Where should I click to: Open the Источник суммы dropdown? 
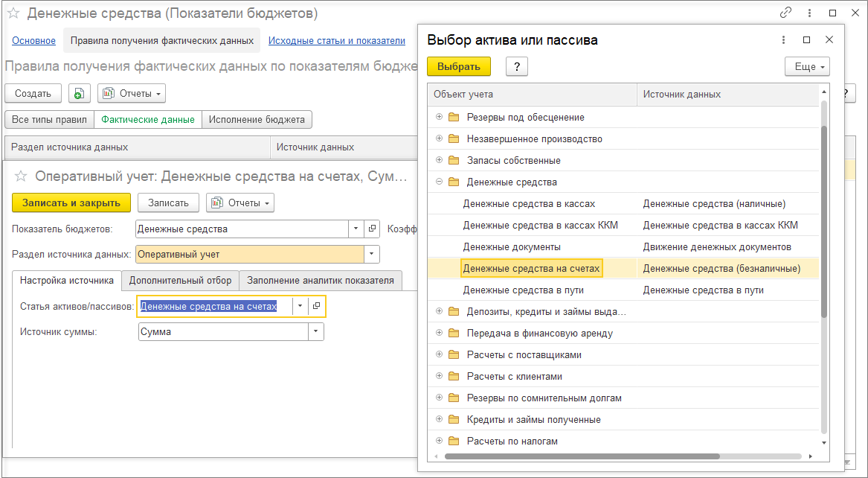pos(316,332)
